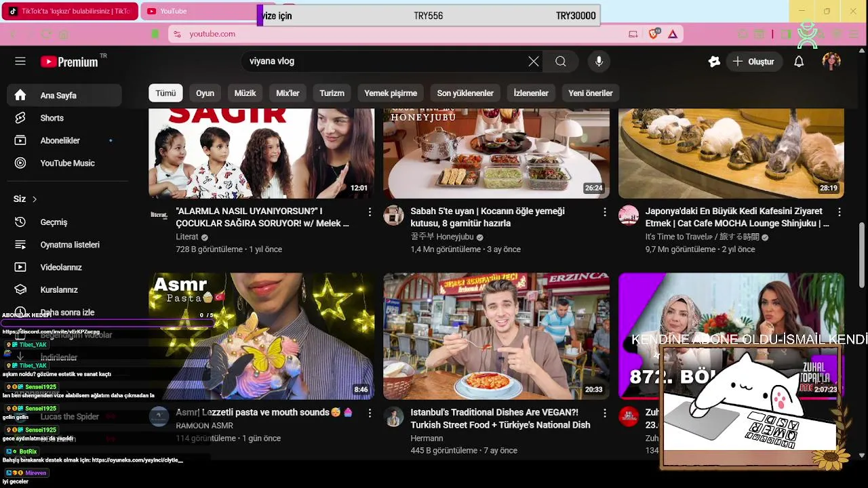868x488 pixels.
Task: Open Brave Shields lion icon
Action: pyautogui.click(x=654, y=34)
